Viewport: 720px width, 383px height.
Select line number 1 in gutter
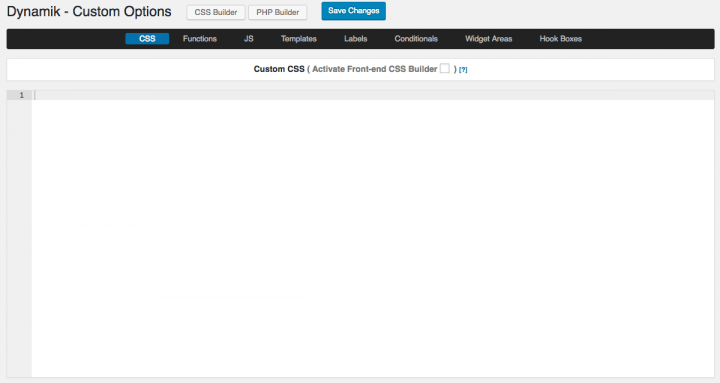tap(21, 96)
